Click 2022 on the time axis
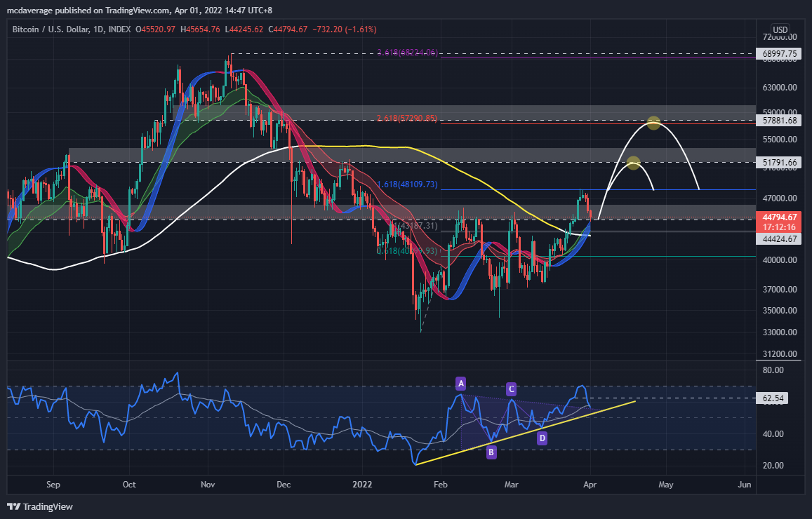This screenshot has height=519, width=812. [x=363, y=485]
